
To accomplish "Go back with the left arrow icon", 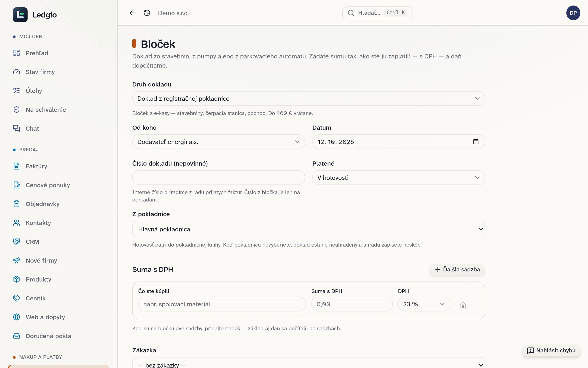I will (x=132, y=13).
